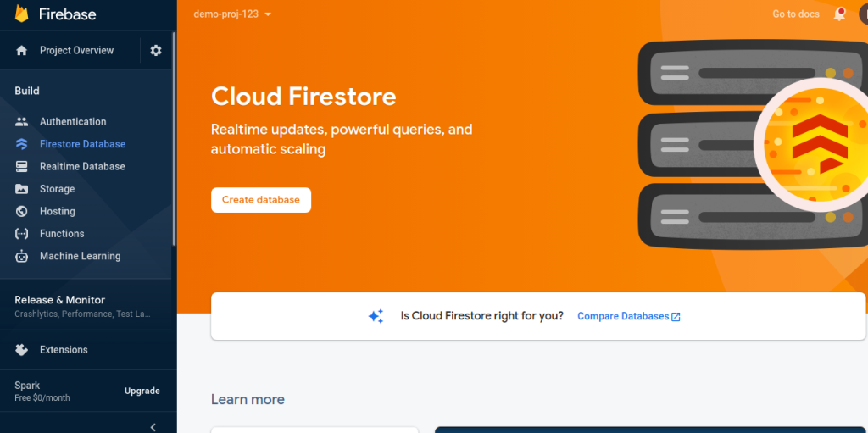This screenshot has height=433, width=868.
Task: Click the sparkle icon beside Firestore question
Action: [x=376, y=316]
